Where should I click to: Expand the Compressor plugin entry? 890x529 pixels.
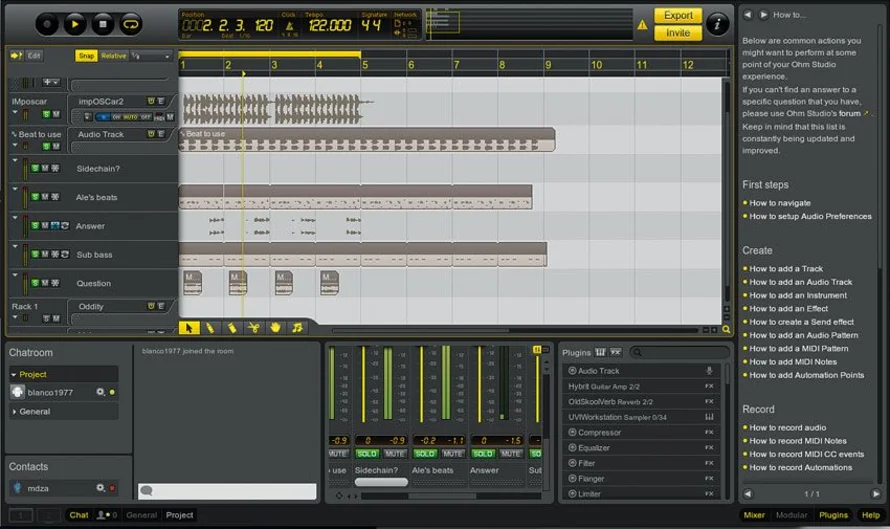click(573, 433)
